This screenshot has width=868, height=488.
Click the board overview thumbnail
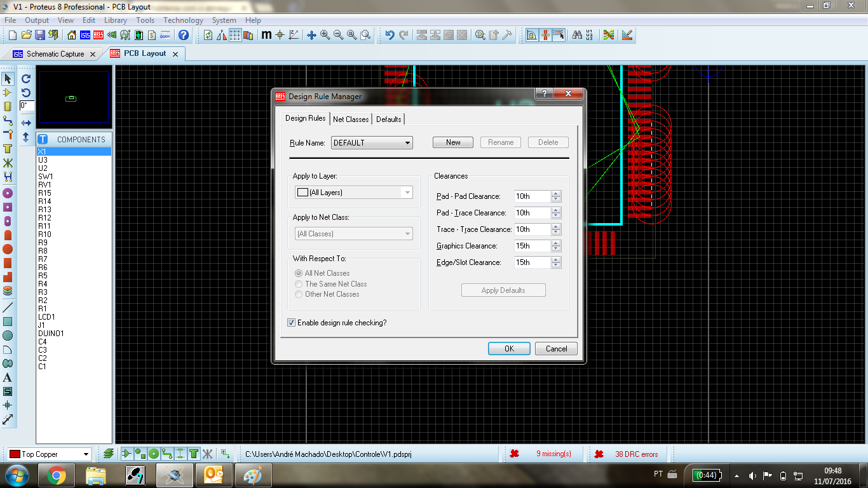pyautogui.click(x=74, y=97)
